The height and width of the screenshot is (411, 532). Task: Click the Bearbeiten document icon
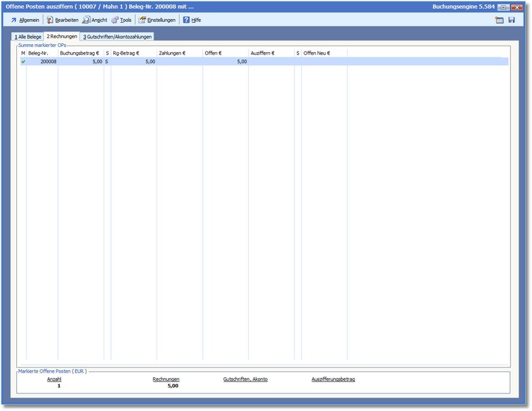pos(50,20)
